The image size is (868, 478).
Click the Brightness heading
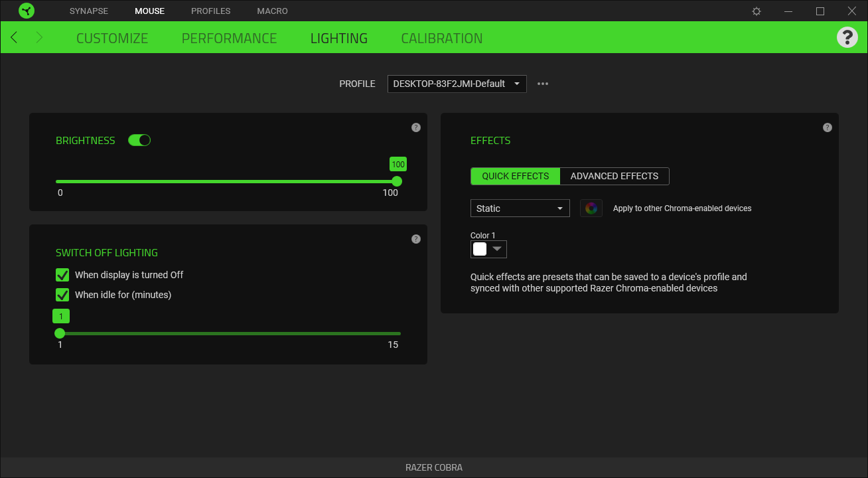tap(86, 141)
